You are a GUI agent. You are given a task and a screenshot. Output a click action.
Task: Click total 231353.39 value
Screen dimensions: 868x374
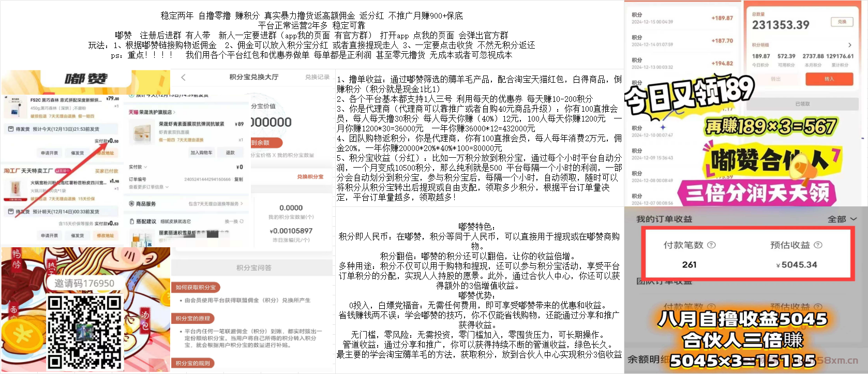click(781, 25)
